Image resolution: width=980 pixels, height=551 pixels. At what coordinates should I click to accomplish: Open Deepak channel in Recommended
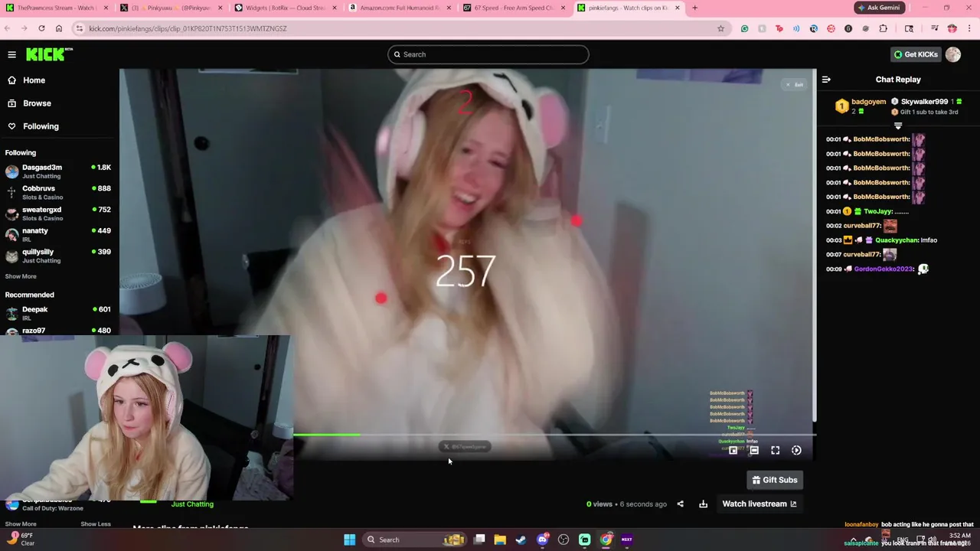58,313
